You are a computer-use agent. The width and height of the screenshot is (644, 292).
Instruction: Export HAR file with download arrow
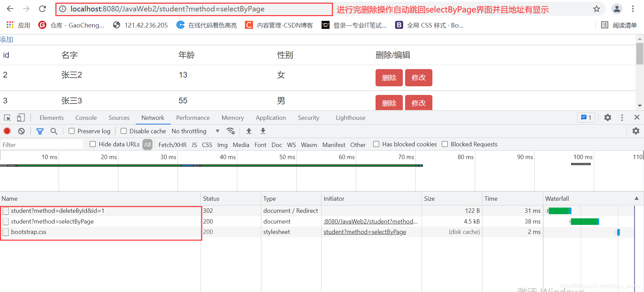tap(263, 131)
